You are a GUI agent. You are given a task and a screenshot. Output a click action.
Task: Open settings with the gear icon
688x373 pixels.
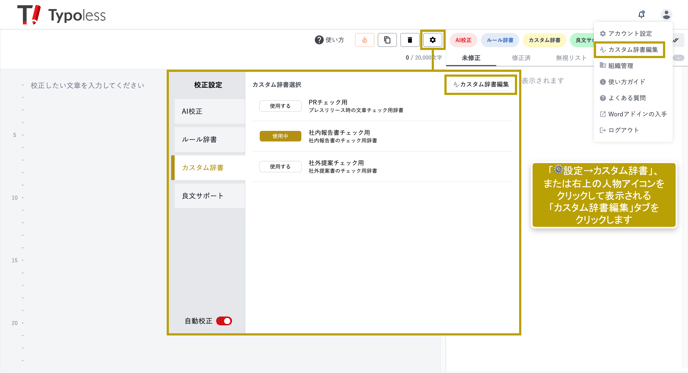(433, 40)
